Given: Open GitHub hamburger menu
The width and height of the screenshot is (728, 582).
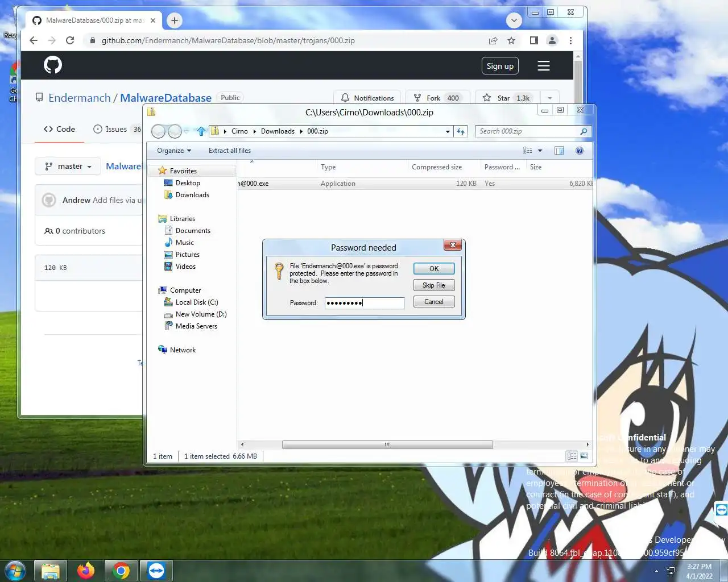Looking at the screenshot, I should [544, 66].
